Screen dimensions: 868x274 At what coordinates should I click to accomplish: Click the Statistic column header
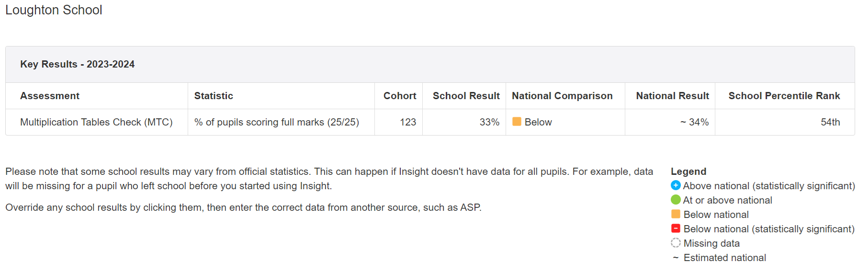(214, 96)
